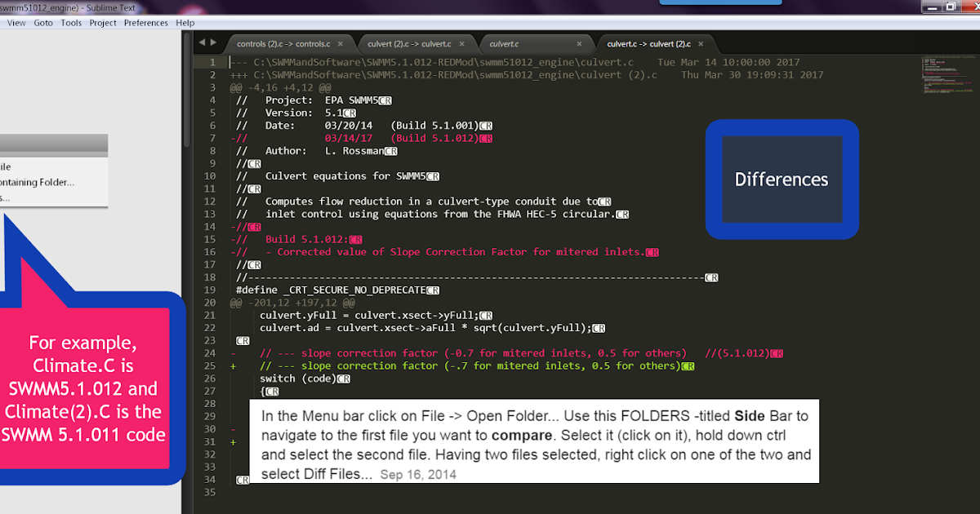Open the Tools menu

click(71, 23)
